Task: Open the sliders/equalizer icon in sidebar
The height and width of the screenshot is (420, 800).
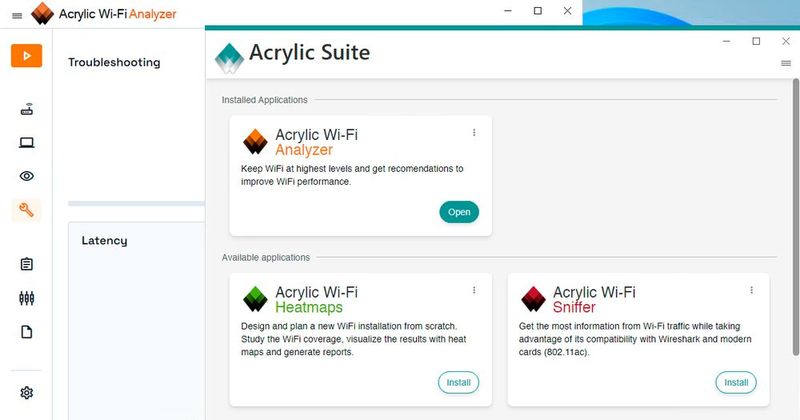Action: click(x=27, y=298)
